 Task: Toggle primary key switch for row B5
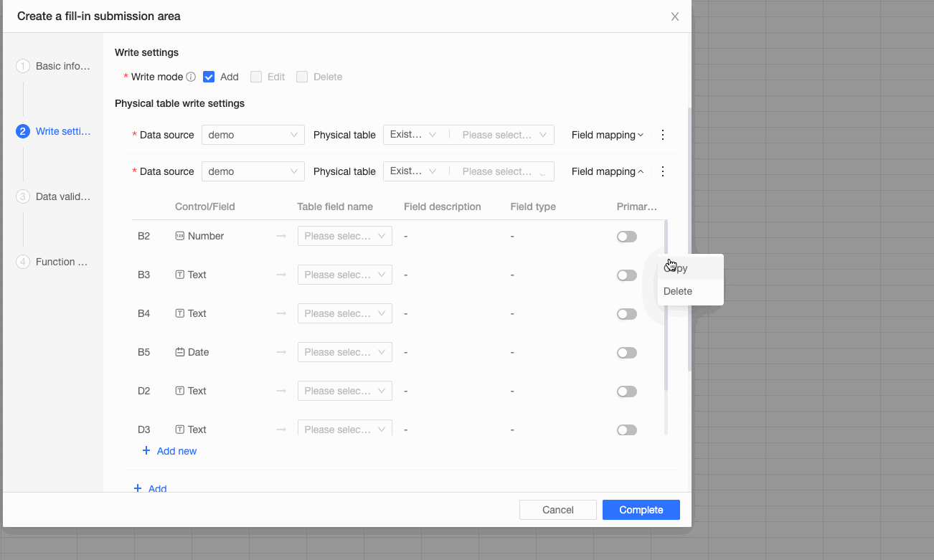coord(627,353)
